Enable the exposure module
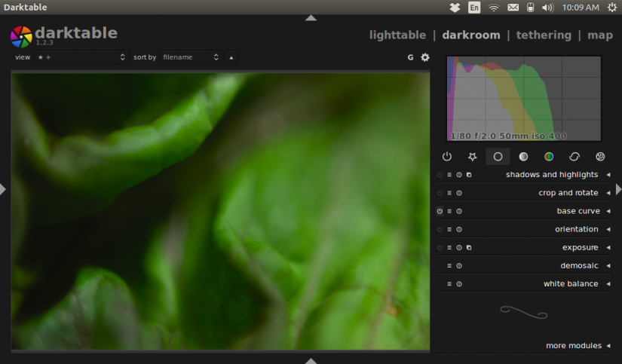Screen dimensions: 622x364 (440, 248)
